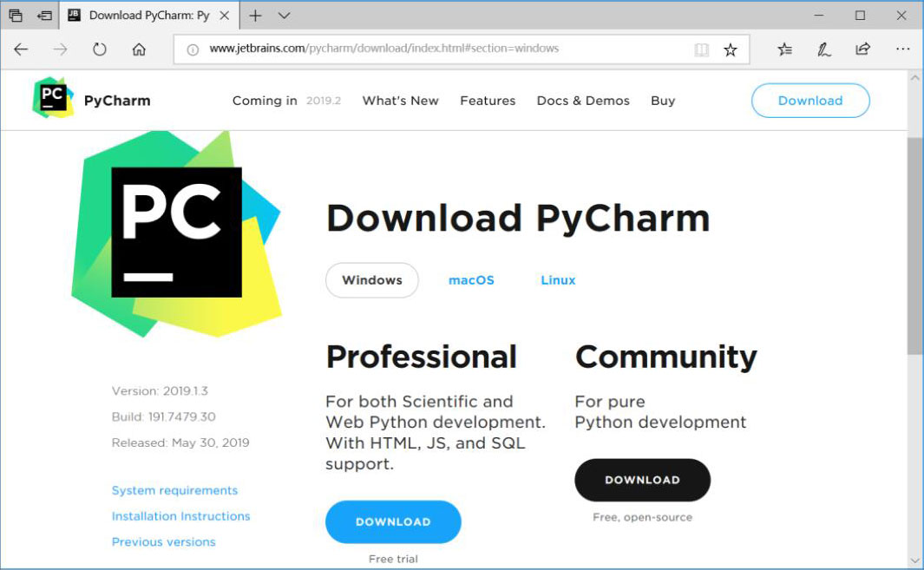
Task: Open Reading view in the address bar
Action: [701, 49]
